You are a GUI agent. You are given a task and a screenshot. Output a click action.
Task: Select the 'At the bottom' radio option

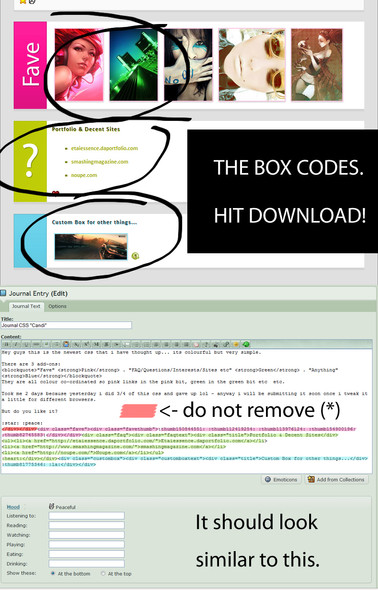tap(53, 573)
